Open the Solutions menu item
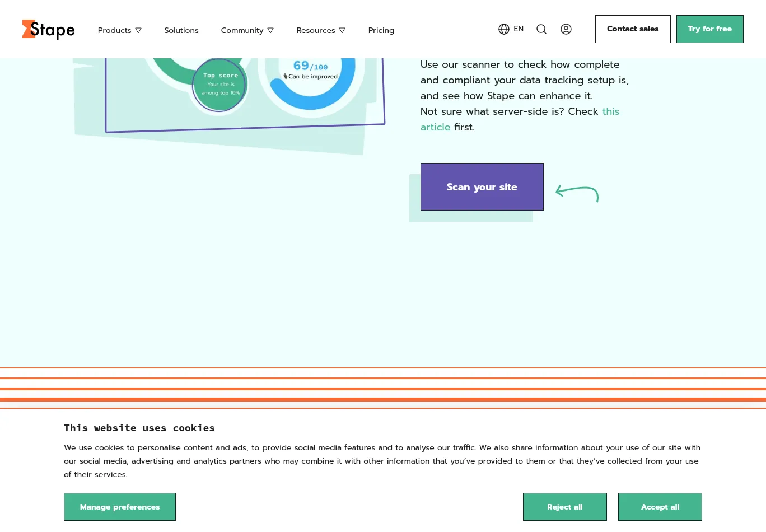The image size is (766, 532). click(181, 30)
